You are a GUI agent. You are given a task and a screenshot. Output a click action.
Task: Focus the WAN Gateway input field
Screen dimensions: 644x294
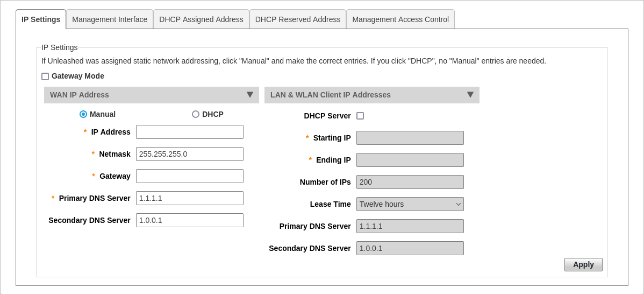(189, 176)
